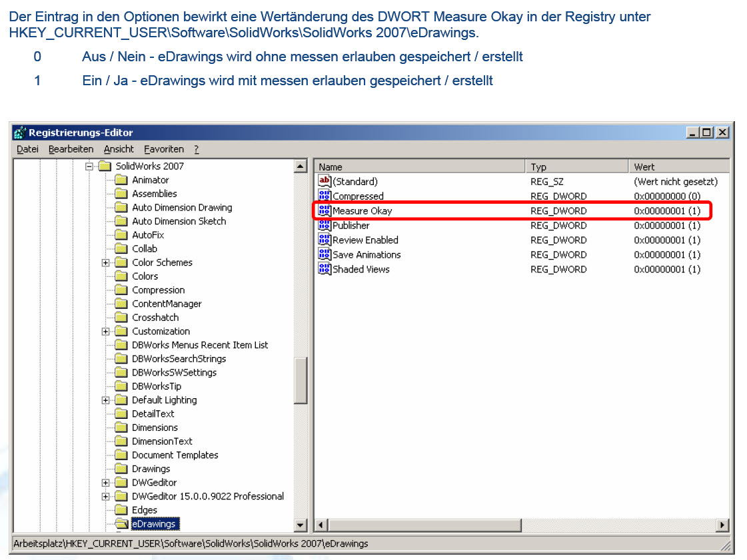Expand the DWGeditor node
Screen dimensions: 747x560
(x=105, y=483)
